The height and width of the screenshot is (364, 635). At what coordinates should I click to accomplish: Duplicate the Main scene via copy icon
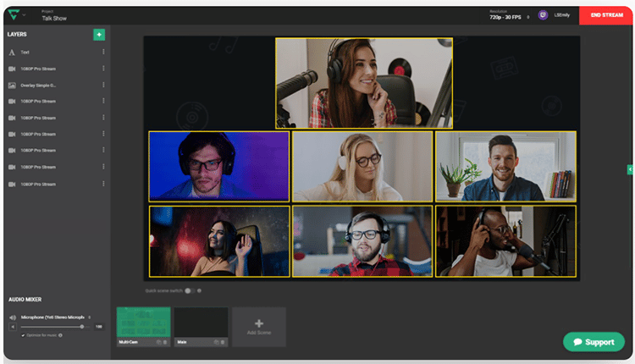[x=215, y=341]
